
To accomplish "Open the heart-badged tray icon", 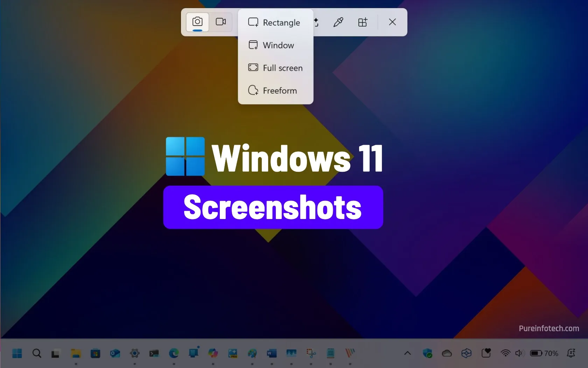I will coord(486,353).
